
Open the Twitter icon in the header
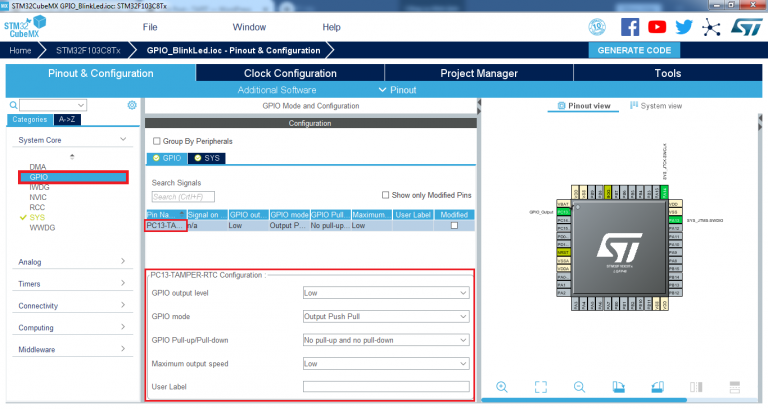pos(684,27)
